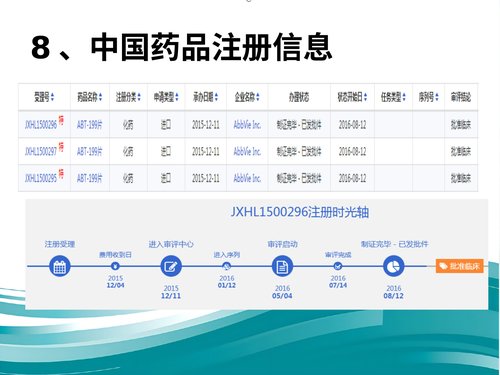
Task: Open AbbVie Inc. link in JXHL1500297 row
Action: point(247,152)
